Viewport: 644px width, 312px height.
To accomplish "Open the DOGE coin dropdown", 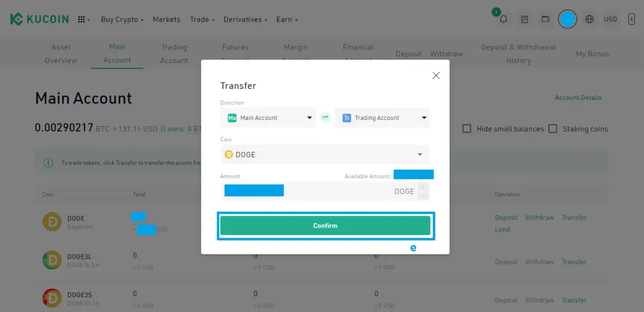I will click(x=325, y=154).
